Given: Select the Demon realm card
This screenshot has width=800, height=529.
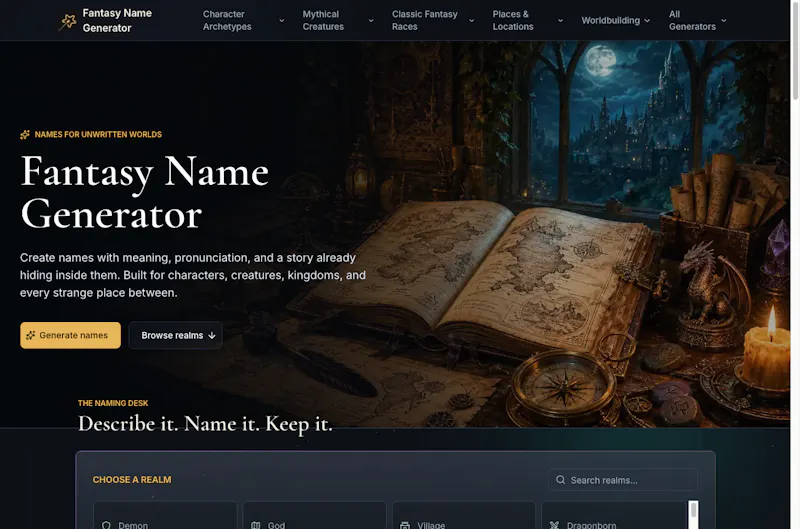Looking at the screenshot, I should tap(165, 515).
